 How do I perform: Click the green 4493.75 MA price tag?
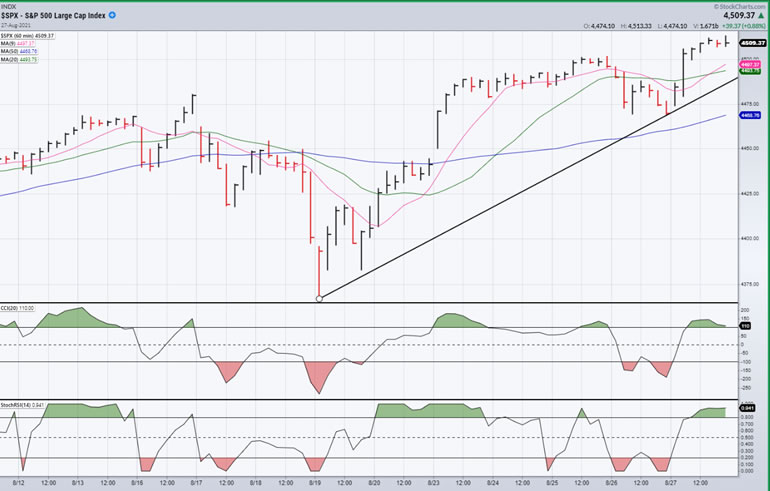point(750,71)
